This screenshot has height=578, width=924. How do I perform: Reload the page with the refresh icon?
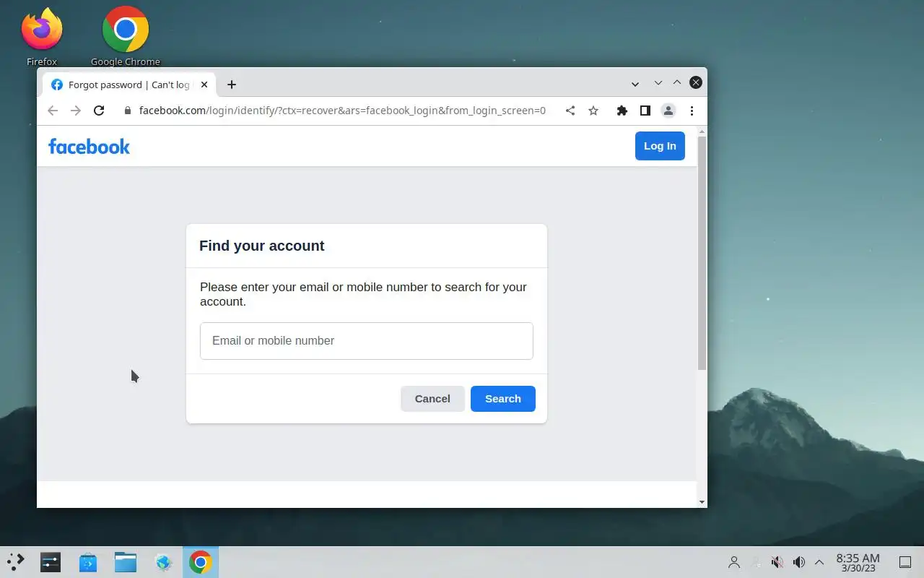click(99, 111)
